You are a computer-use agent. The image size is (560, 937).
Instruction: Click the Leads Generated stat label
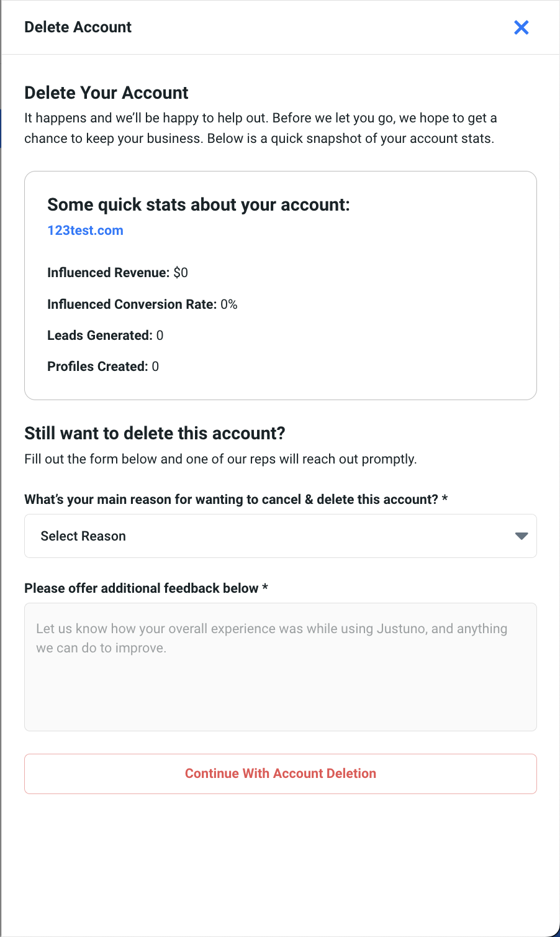(99, 336)
